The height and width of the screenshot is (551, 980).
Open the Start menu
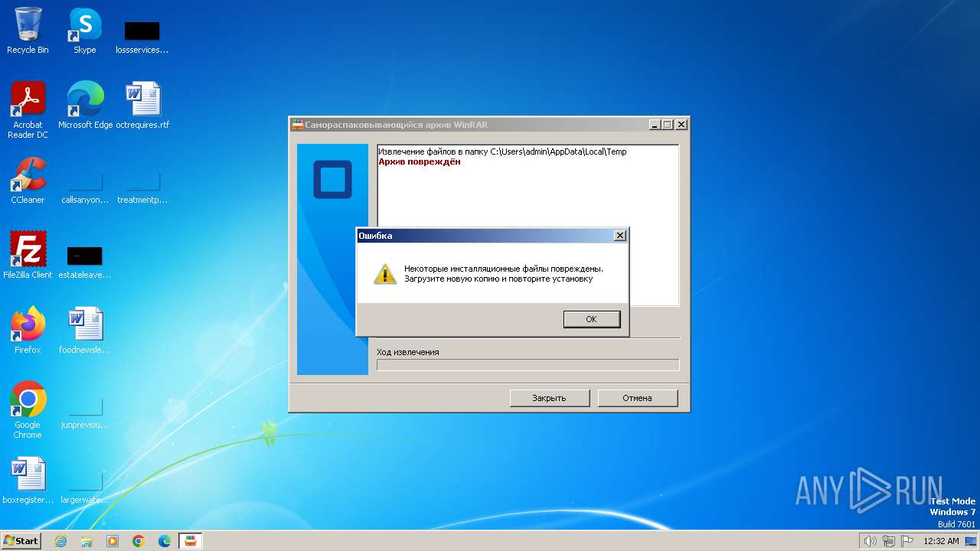(21, 541)
